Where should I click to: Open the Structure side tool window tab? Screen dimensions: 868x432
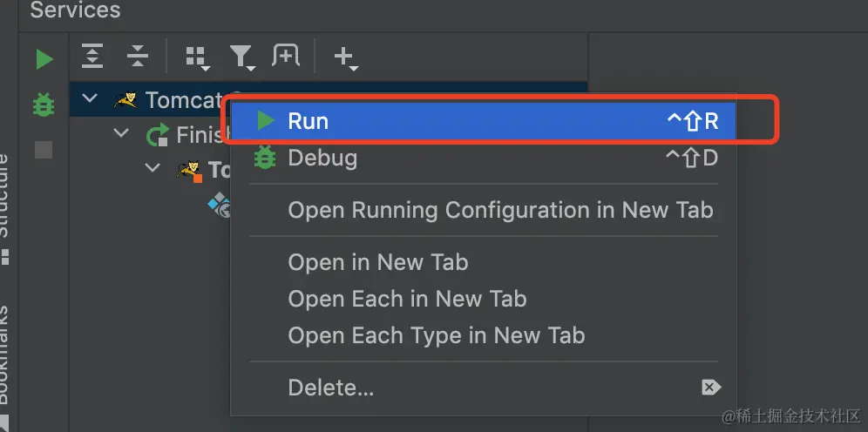click(x=3, y=196)
